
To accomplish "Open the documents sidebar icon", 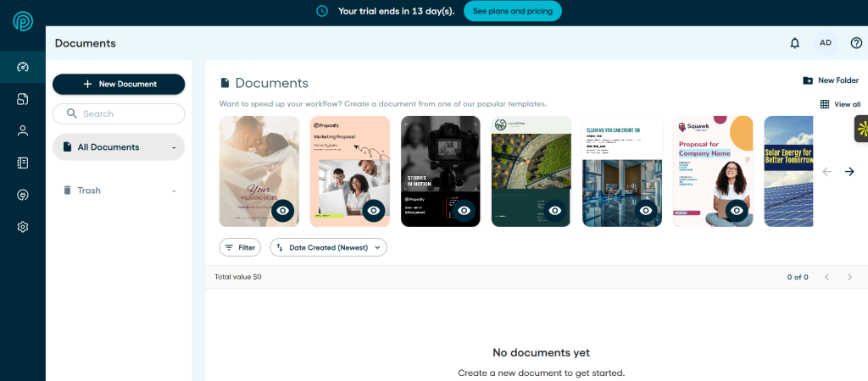I will [23, 99].
